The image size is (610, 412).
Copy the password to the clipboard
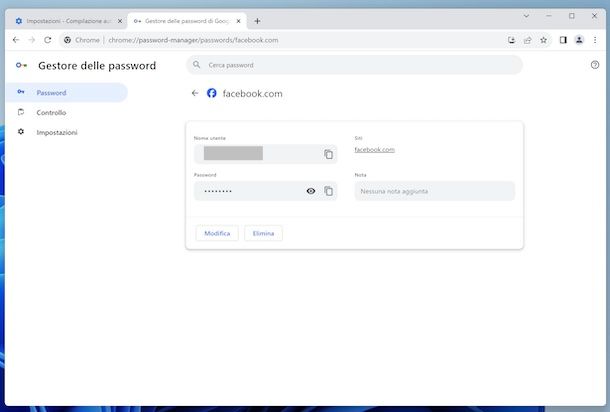point(328,191)
